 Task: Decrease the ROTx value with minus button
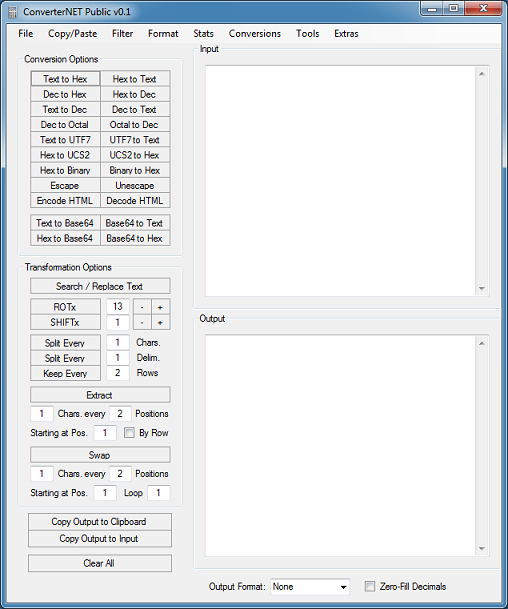point(142,307)
